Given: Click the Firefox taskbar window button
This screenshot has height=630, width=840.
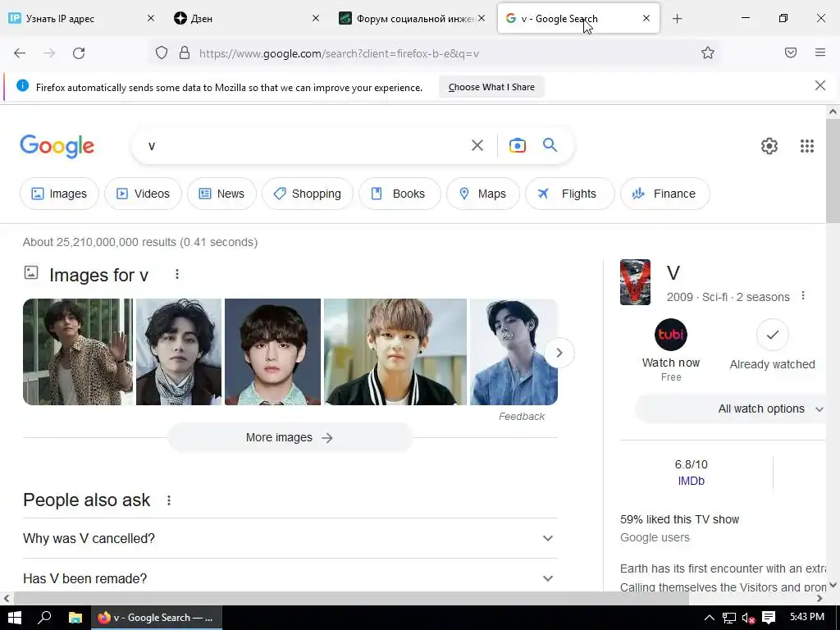Looking at the screenshot, I should tap(156, 618).
